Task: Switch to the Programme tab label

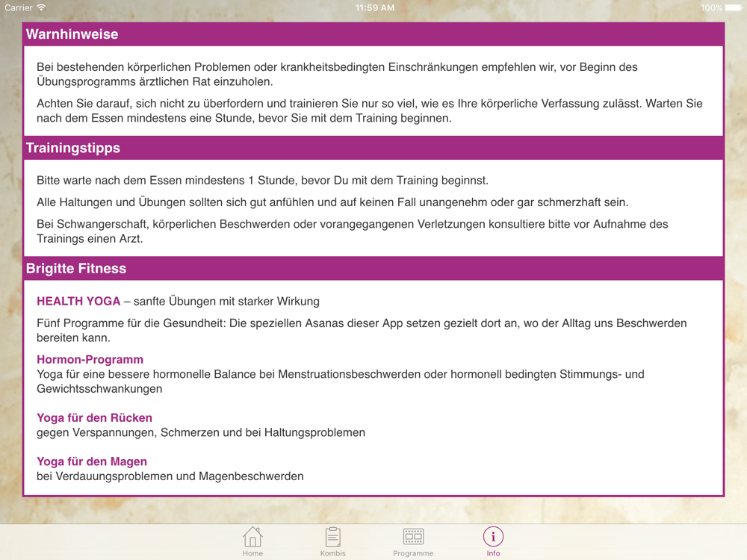Action: click(413, 553)
